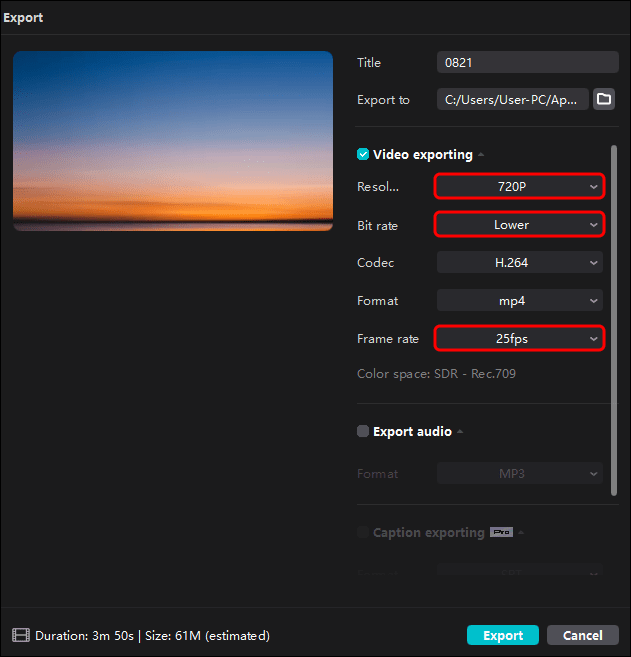Open the Resolution dropdown showing 720P
The height and width of the screenshot is (657, 631).
click(519, 186)
